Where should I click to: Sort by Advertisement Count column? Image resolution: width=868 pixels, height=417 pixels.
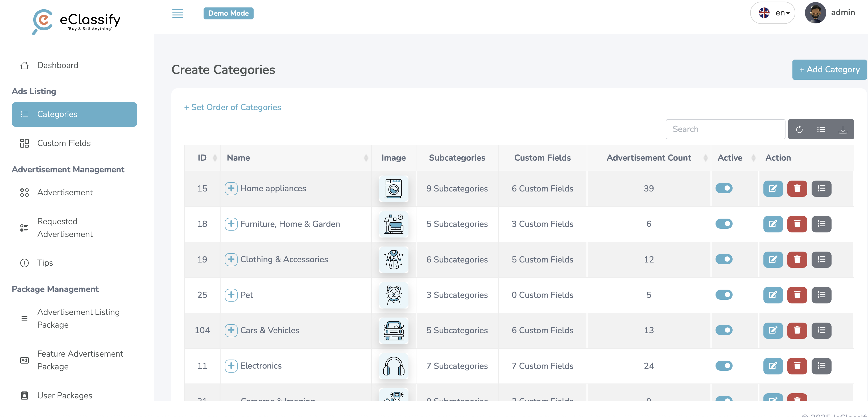pos(649,158)
